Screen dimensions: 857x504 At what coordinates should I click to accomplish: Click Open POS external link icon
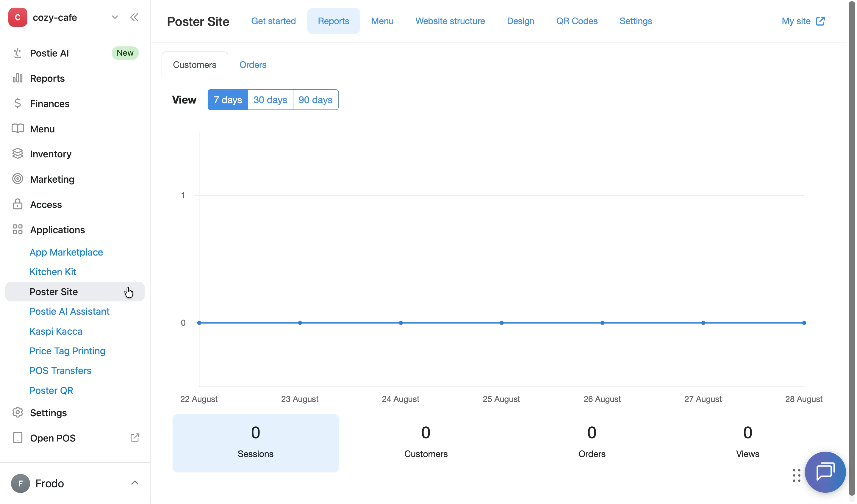coord(135,438)
